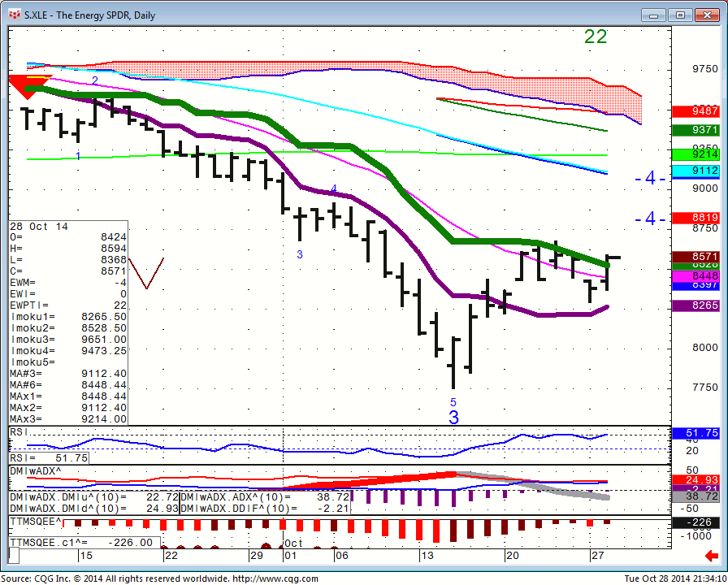Click the DMIwADX.DMIu^(10)= 22.72 readout
728x585 pixels.
click(x=93, y=497)
